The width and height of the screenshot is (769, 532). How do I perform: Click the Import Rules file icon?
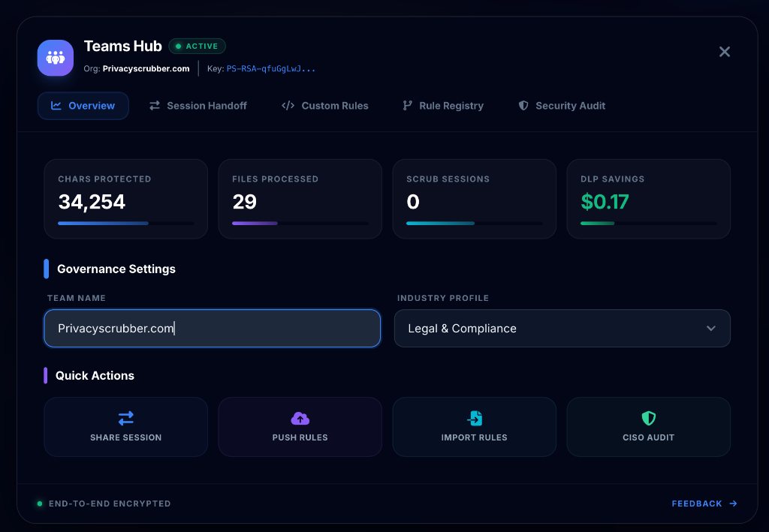tap(475, 419)
